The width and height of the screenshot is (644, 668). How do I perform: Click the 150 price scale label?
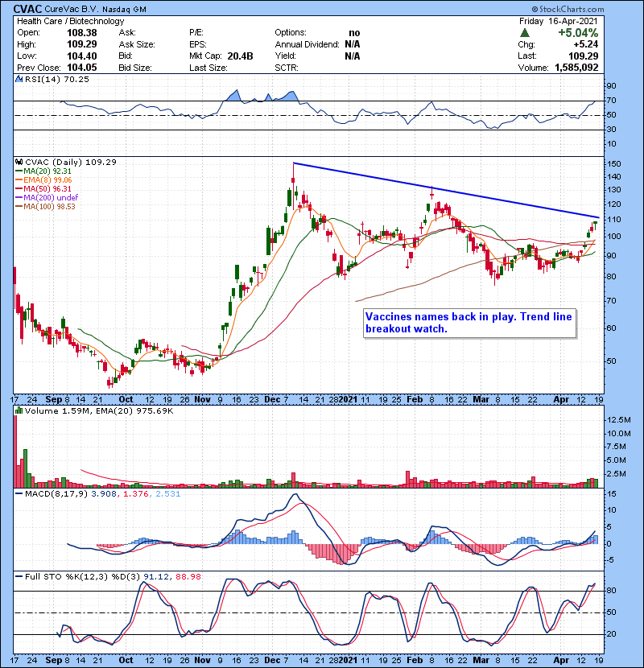coord(614,164)
